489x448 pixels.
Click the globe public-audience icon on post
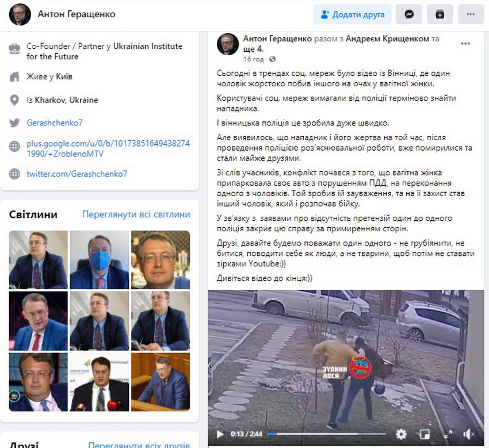(272, 59)
